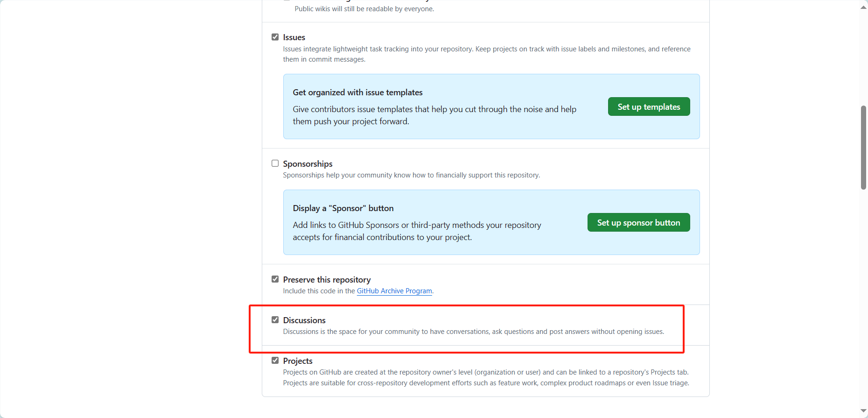Click the Public wikis readable note text
This screenshot has height=418, width=868.
pyautogui.click(x=364, y=9)
